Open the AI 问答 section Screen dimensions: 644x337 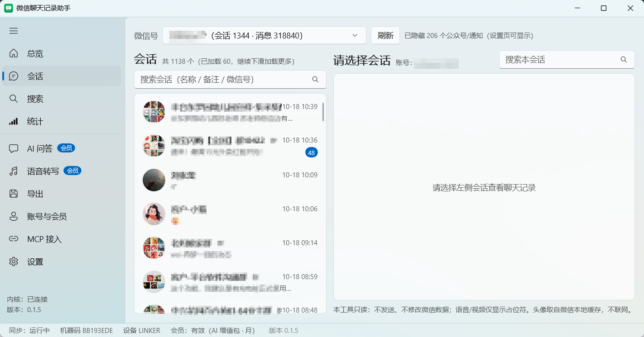click(x=62, y=148)
